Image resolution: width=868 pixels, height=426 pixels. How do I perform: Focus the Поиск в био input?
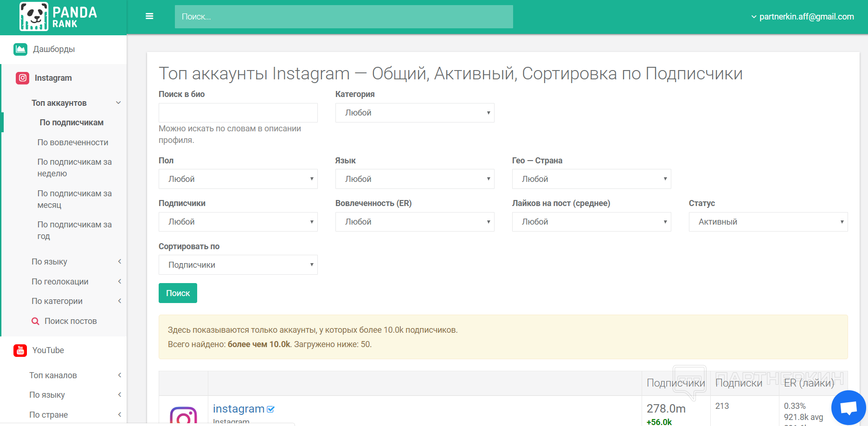pyautogui.click(x=238, y=113)
